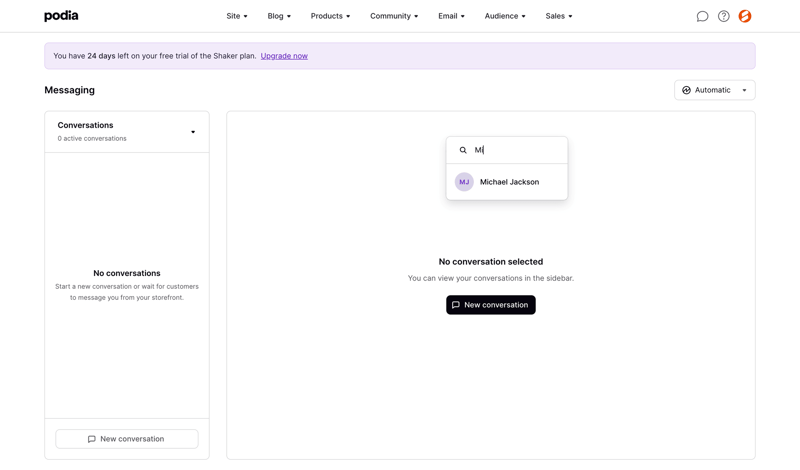Open the Products menu
This screenshot has height=470, width=800.
[x=330, y=16]
